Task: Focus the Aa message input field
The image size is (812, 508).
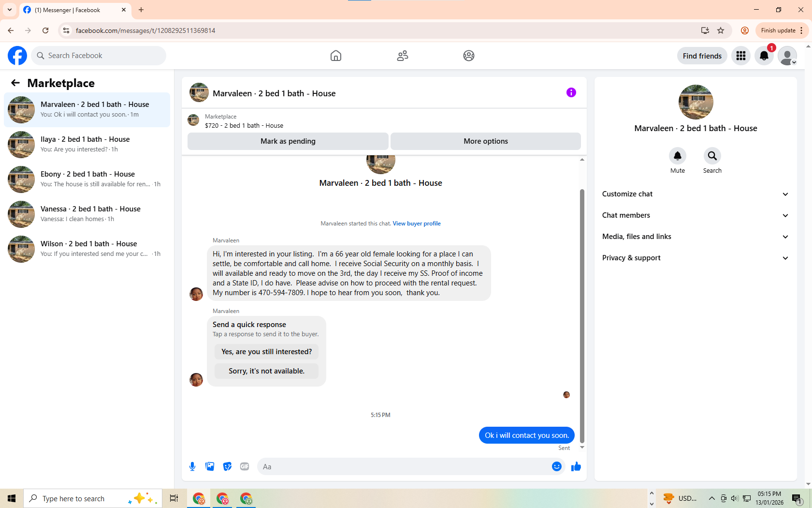Action: pyautogui.click(x=404, y=466)
